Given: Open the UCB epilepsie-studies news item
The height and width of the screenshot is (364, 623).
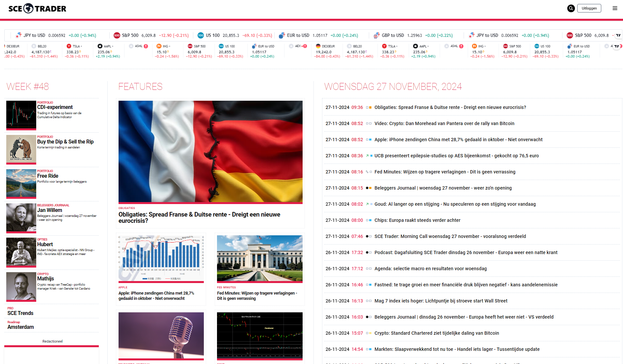Looking at the screenshot, I should click(x=456, y=156).
